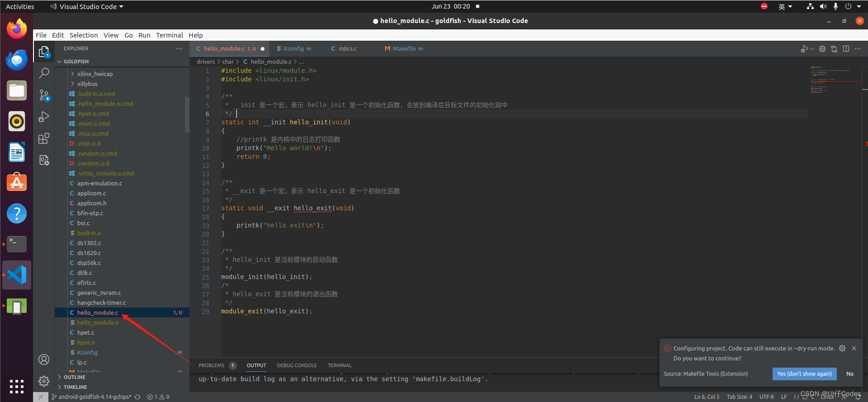Click Yes (don't show again) button

(804, 374)
